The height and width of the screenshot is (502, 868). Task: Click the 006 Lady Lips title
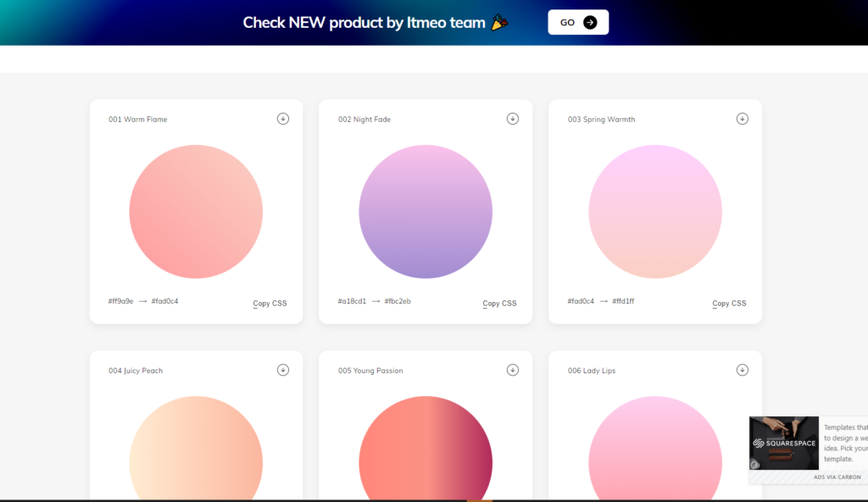(591, 371)
